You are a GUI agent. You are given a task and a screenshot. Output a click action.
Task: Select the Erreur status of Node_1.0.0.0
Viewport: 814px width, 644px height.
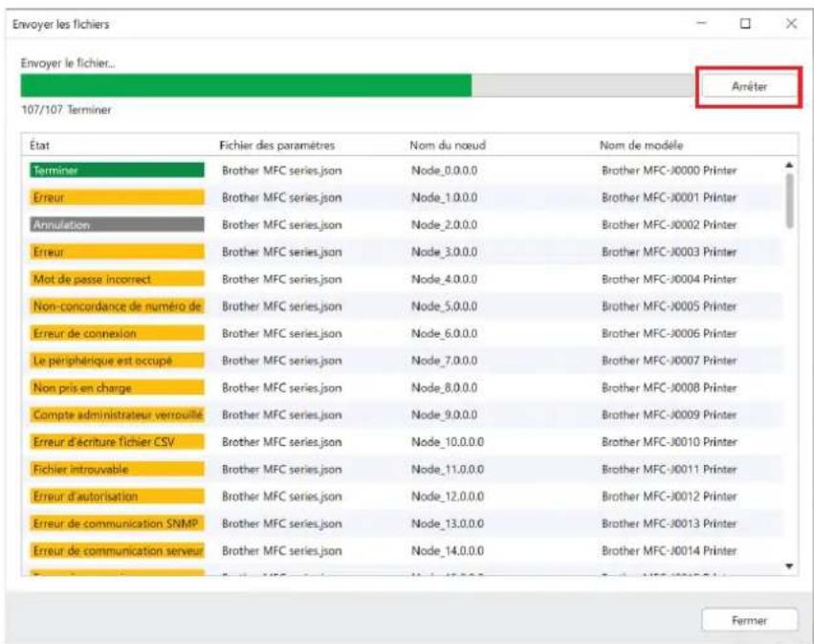click(117, 197)
